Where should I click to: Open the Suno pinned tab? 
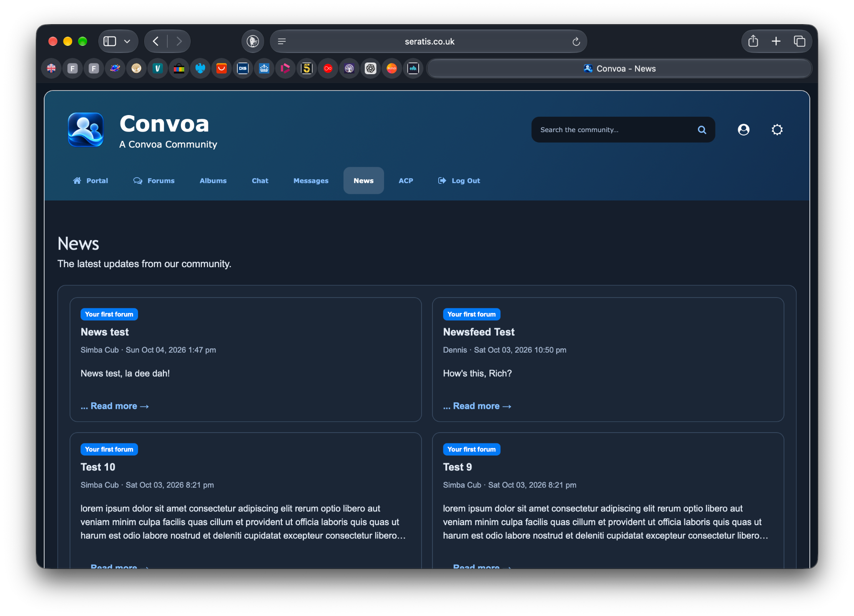click(x=392, y=68)
